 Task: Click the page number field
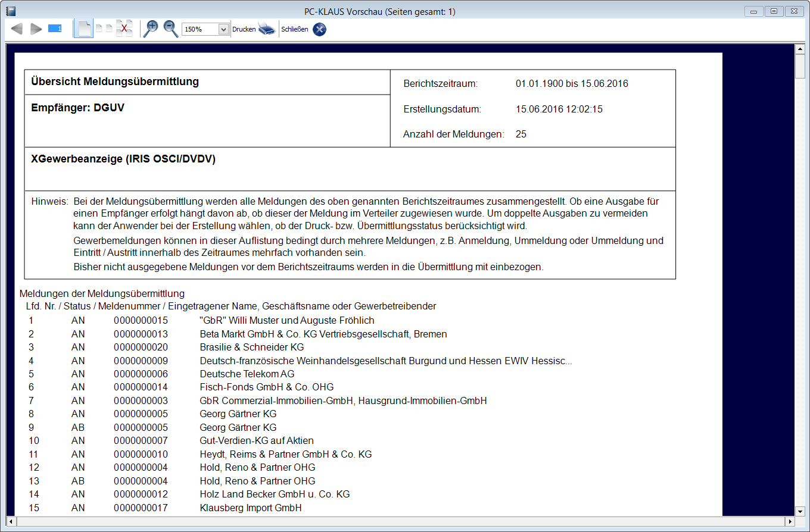click(x=55, y=29)
